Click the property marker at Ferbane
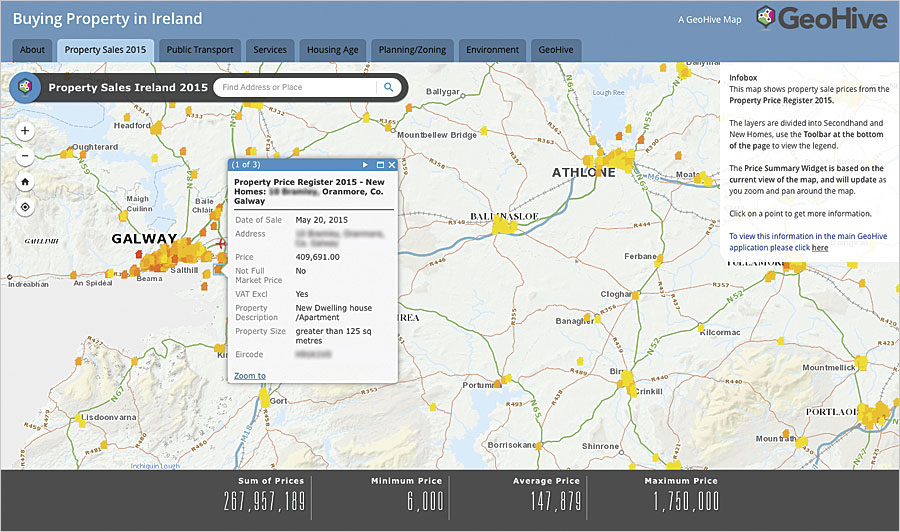 (x=658, y=260)
